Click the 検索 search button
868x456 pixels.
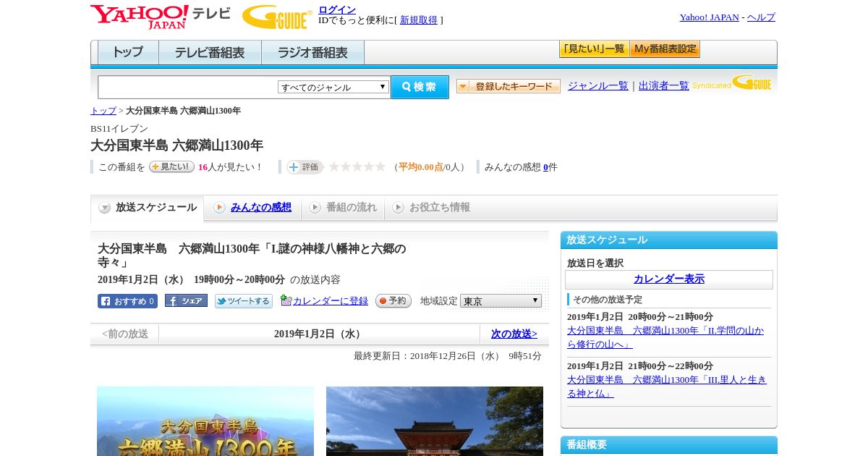pyautogui.click(x=420, y=87)
